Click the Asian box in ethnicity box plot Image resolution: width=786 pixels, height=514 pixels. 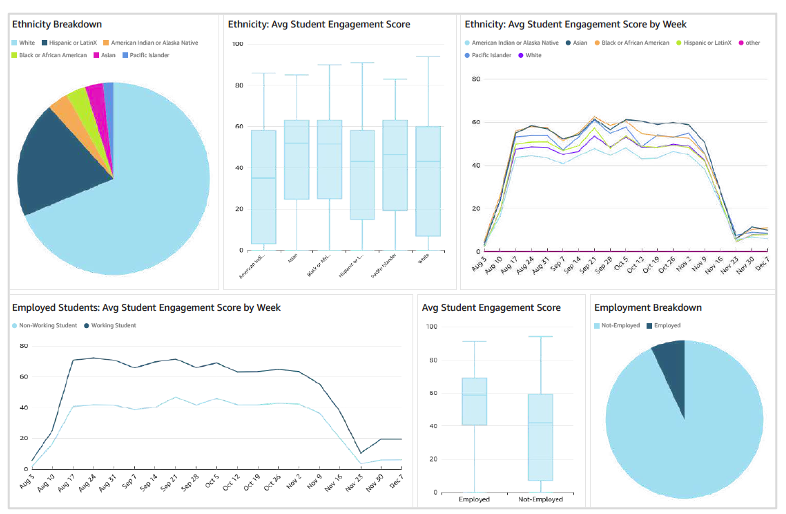pyautogui.click(x=297, y=160)
